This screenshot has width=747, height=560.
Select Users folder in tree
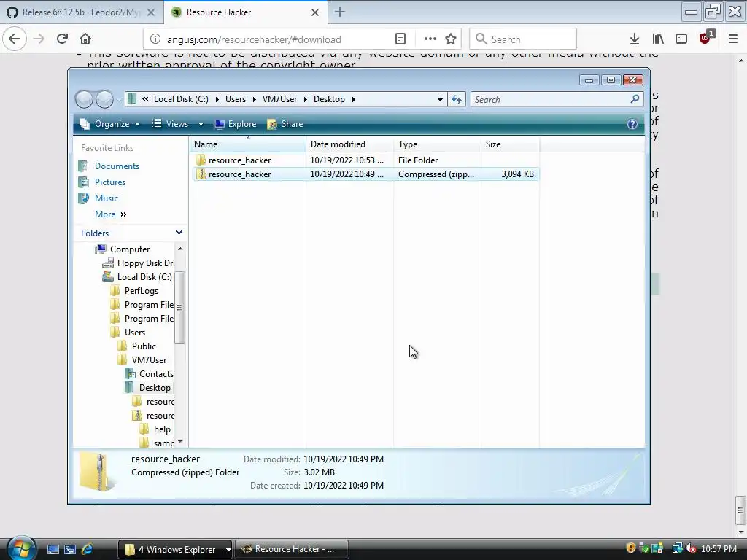[x=134, y=332]
